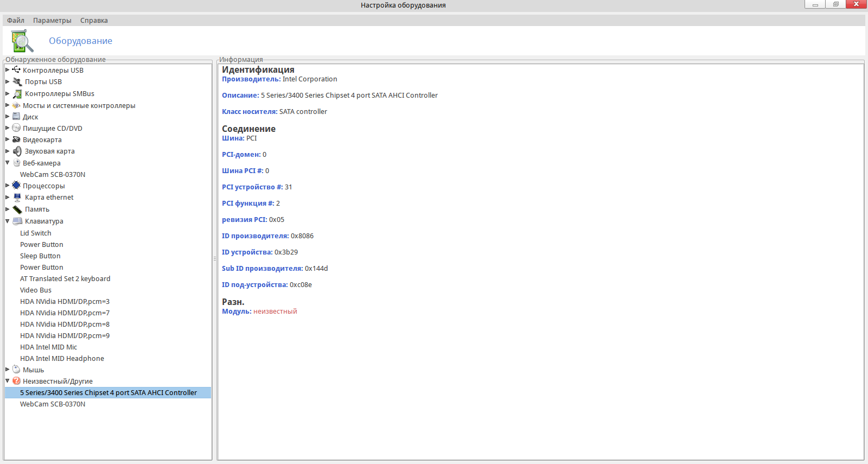Select HDA NVidia HDMI/DP,pcm=9
Image resolution: width=868 pixels, height=464 pixels.
(65, 335)
